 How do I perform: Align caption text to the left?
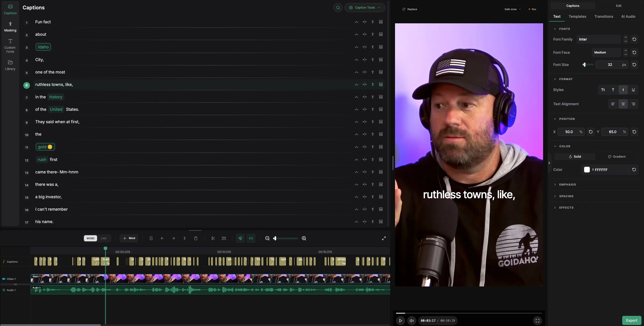click(x=613, y=104)
